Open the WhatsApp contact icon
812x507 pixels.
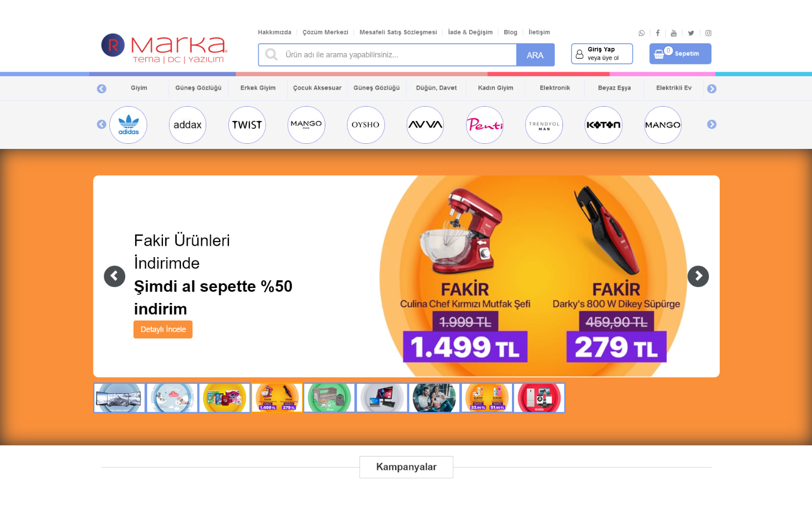pos(641,33)
